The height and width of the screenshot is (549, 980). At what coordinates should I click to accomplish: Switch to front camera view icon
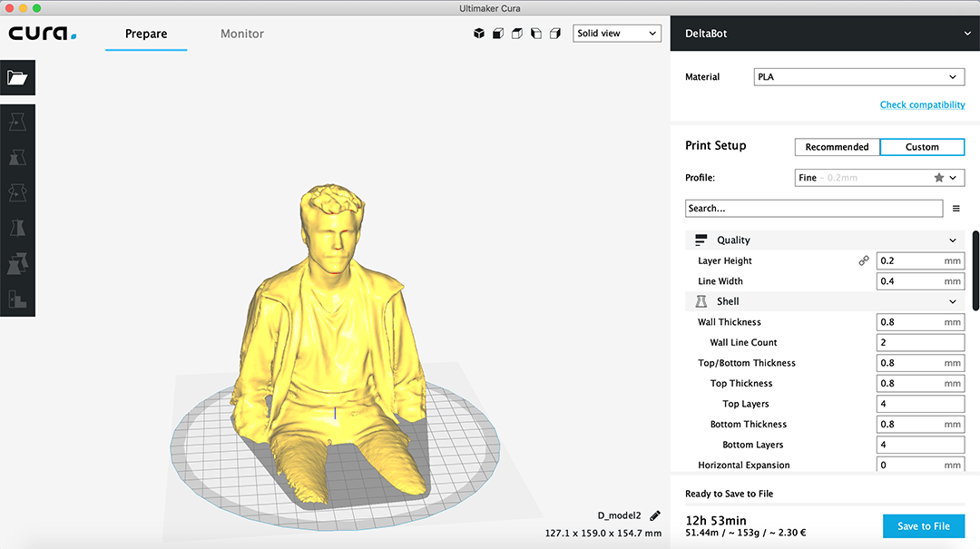point(498,34)
